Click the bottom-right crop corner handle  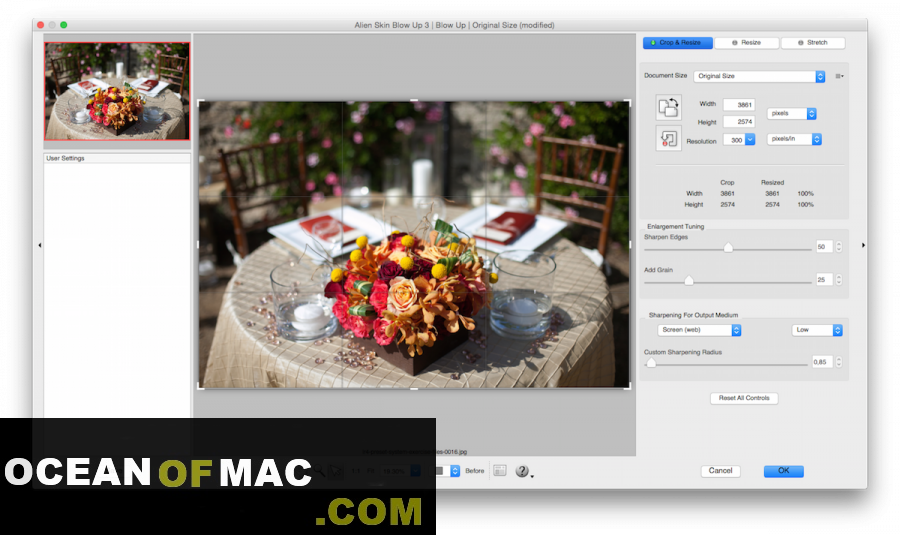pyautogui.click(x=629, y=387)
